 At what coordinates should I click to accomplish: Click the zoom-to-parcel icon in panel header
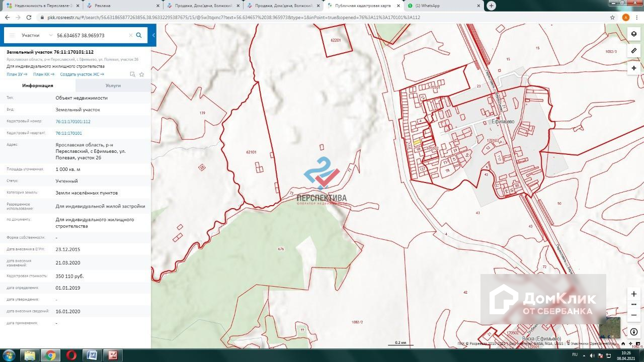[132, 74]
